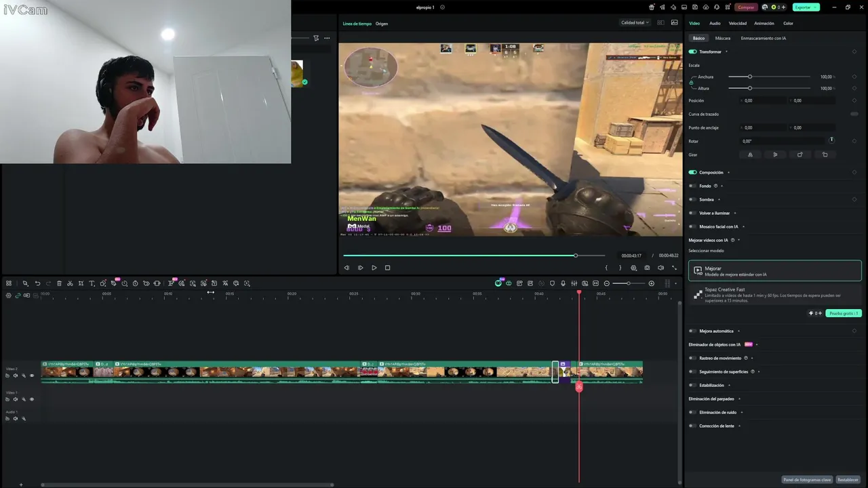Viewport: 868px width, 488px height.
Task: Enable the Sombra switch
Action: (692, 199)
